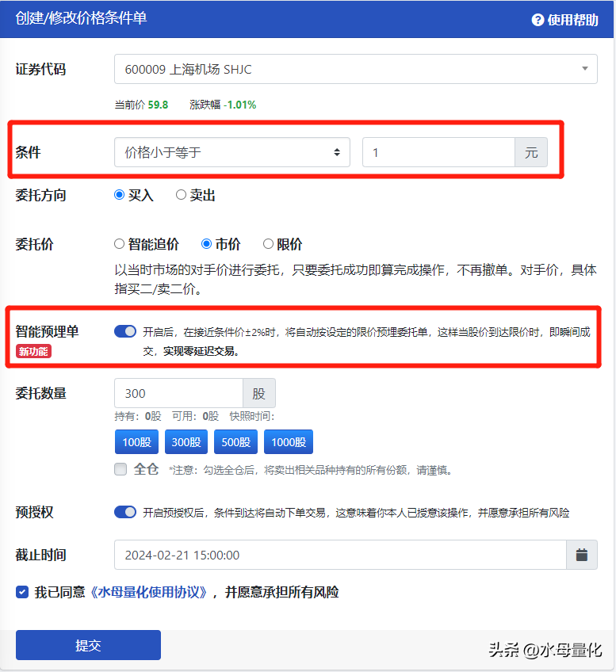Click the change percentage -1.01%
The height and width of the screenshot is (672, 616).
[x=239, y=105]
